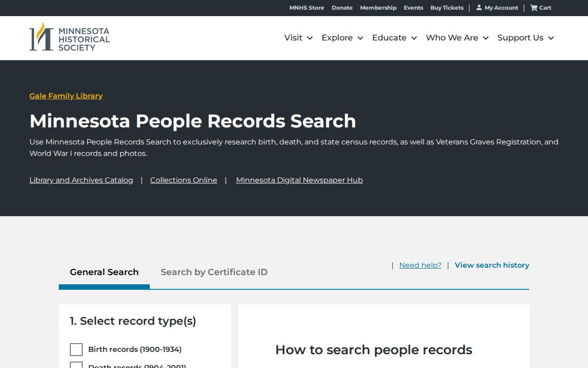This screenshot has width=588, height=368.
Task: Open the Minnesota Historical Society logo homepage
Action: click(69, 37)
